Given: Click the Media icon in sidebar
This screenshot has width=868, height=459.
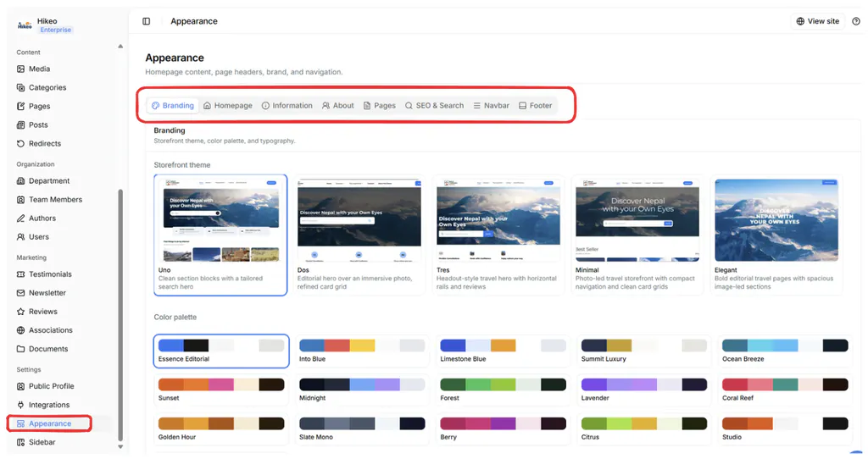Looking at the screenshot, I should (x=20, y=69).
